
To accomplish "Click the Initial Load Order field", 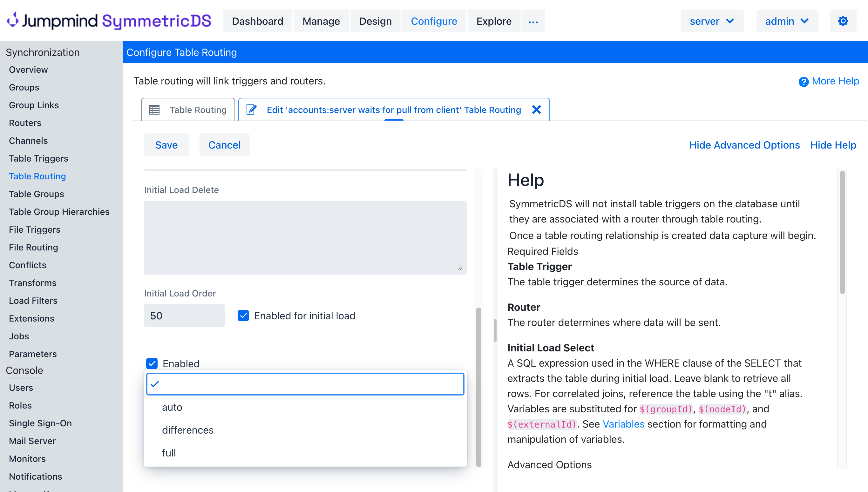I will tap(184, 316).
